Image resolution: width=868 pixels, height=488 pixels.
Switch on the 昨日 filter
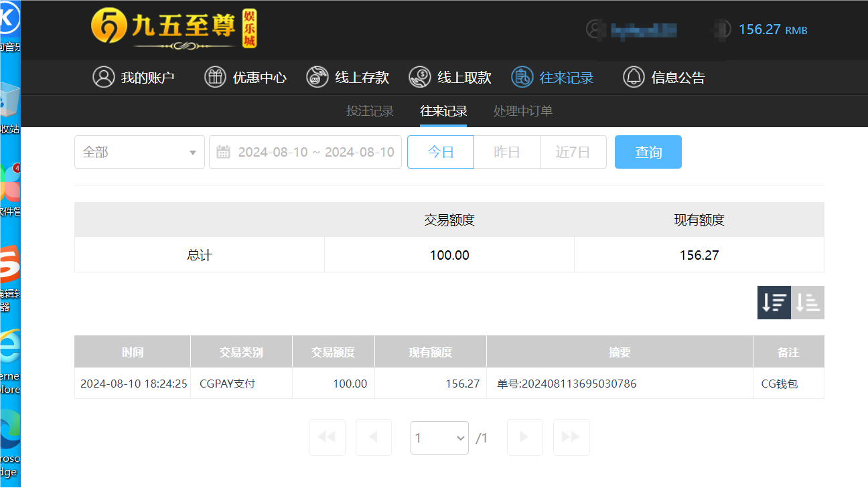[x=506, y=151]
